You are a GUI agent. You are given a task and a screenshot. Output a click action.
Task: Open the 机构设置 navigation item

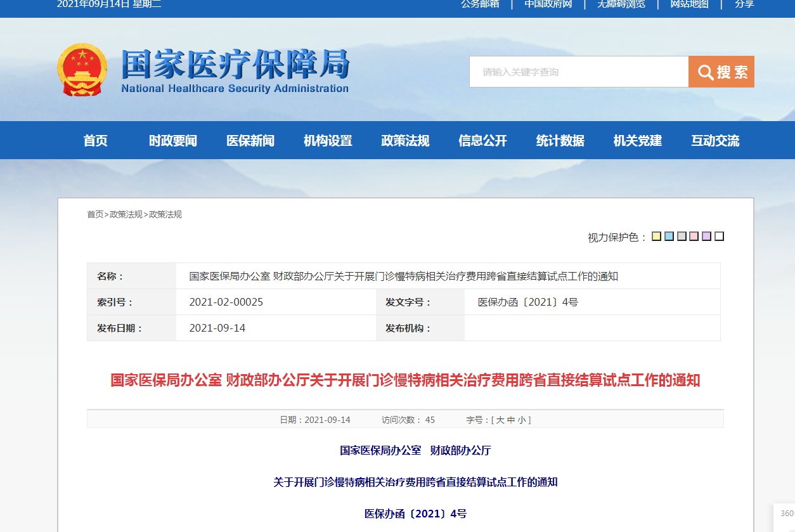(x=328, y=141)
